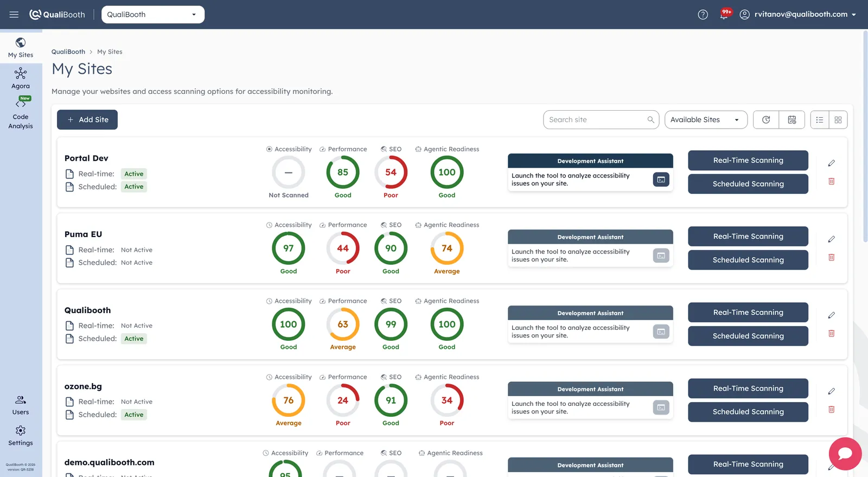Click ozone.bg Agentic Readiness score 34

[447, 400]
